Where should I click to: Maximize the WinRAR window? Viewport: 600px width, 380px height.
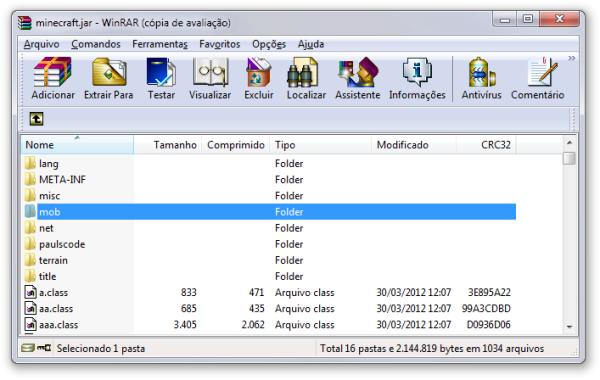(528, 19)
